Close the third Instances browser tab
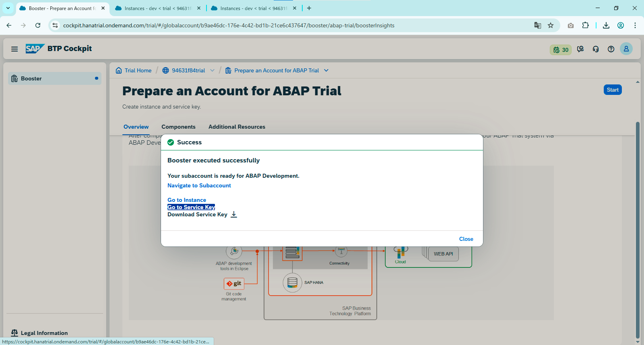644x345 pixels. point(295,8)
